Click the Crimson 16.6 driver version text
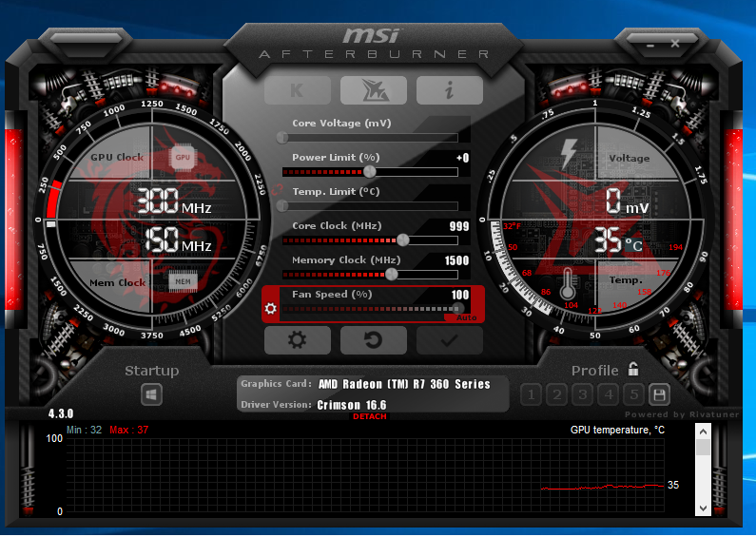Image resolution: width=756 pixels, height=537 pixels. (352, 405)
